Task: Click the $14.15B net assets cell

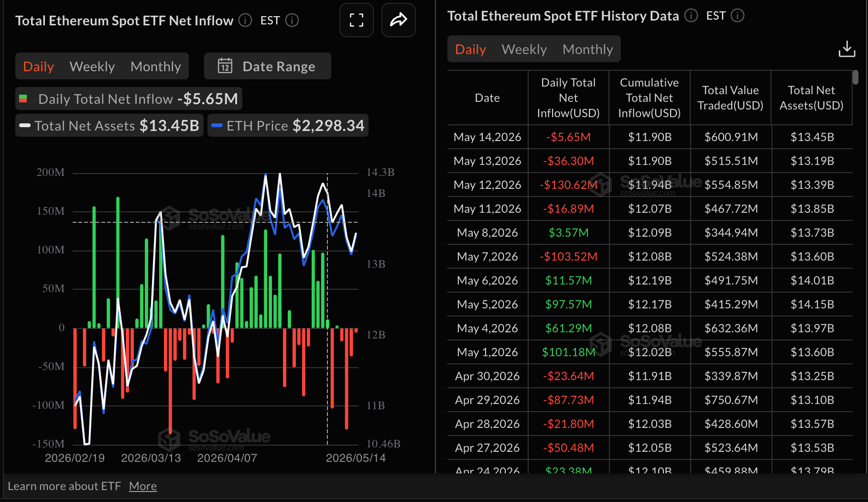Action: [812, 305]
